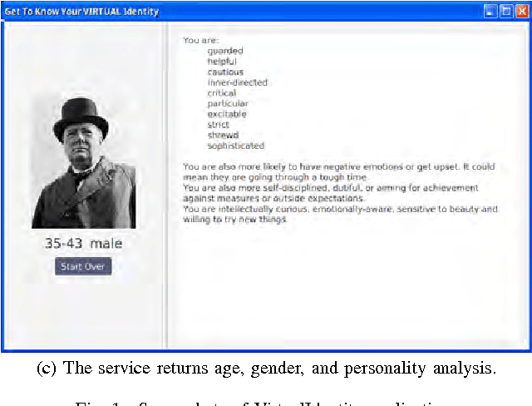532x406 pixels.
Task: Select the '35-43 male' age result label
Action: (x=83, y=244)
